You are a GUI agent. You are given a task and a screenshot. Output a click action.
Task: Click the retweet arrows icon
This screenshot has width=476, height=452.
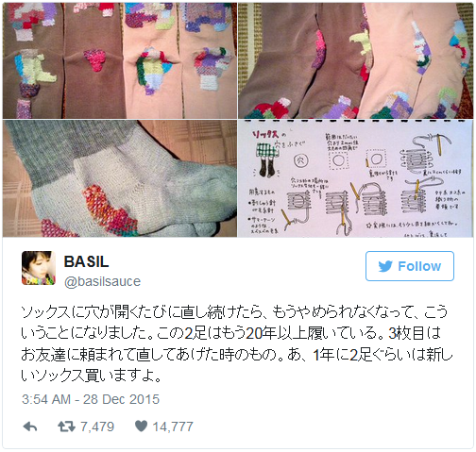pyautogui.click(x=67, y=427)
